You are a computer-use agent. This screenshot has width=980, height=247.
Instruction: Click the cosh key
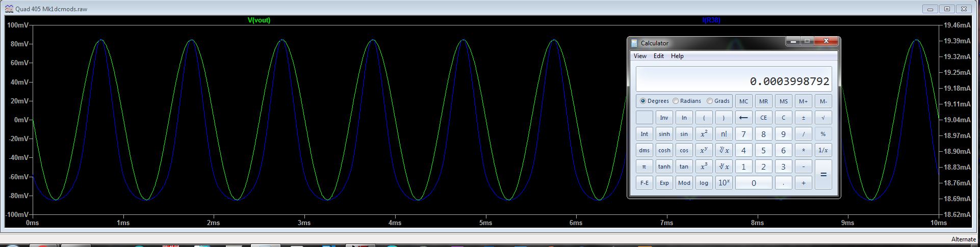(664, 150)
